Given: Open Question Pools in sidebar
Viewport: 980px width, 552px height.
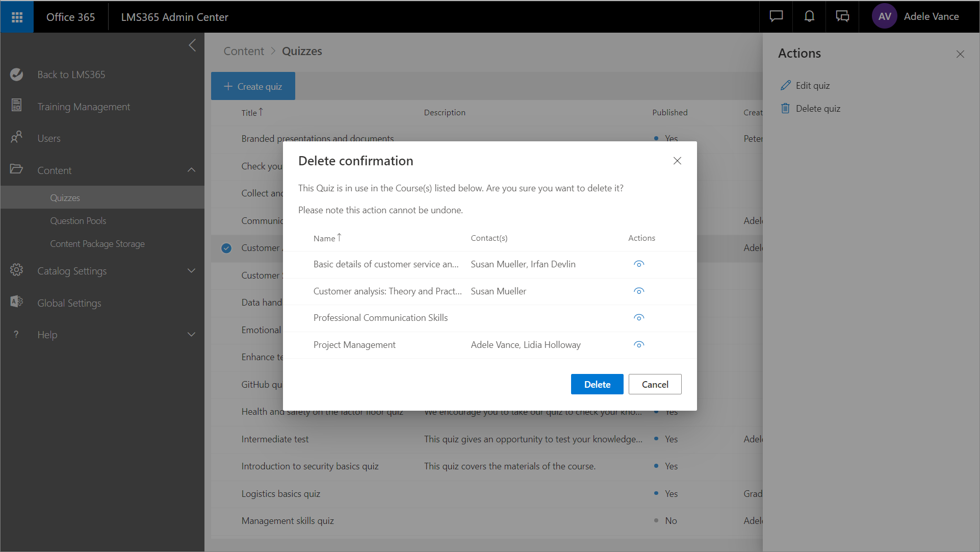Looking at the screenshot, I should [x=78, y=221].
